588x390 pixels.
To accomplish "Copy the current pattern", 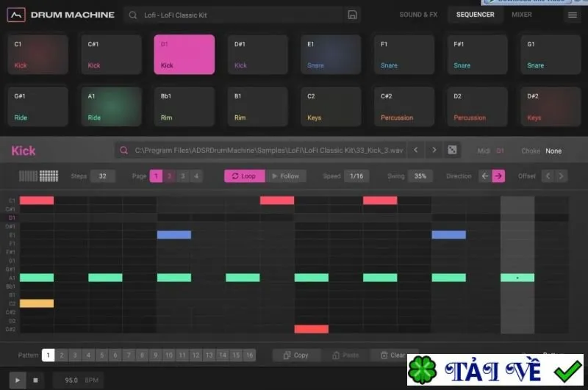I will pos(296,355).
